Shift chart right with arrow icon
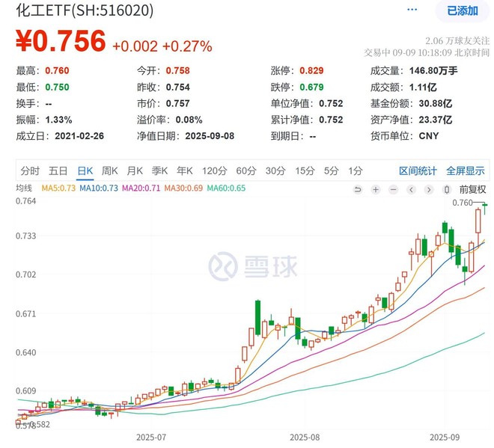This screenshot has width=494, height=448. point(429,190)
